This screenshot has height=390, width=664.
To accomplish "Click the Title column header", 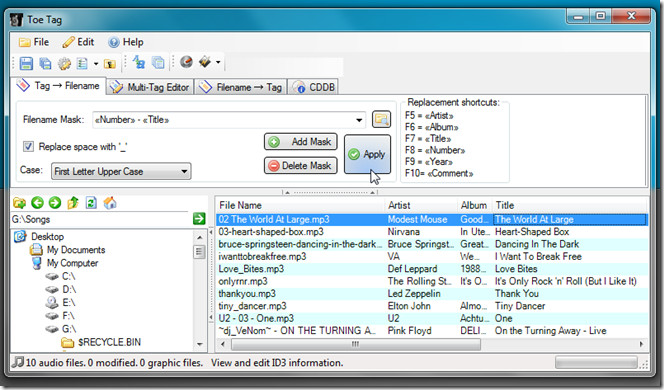I will coord(570,205).
